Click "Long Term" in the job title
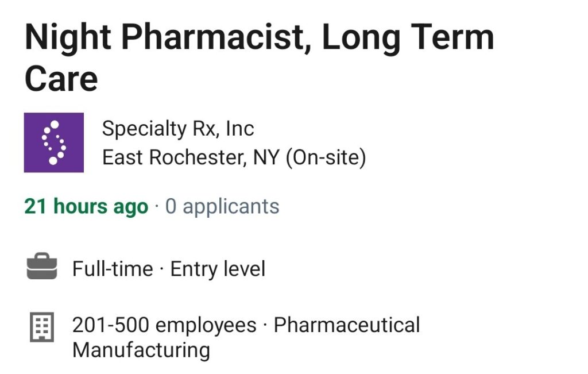The height and width of the screenshot is (374, 588). point(408,37)
